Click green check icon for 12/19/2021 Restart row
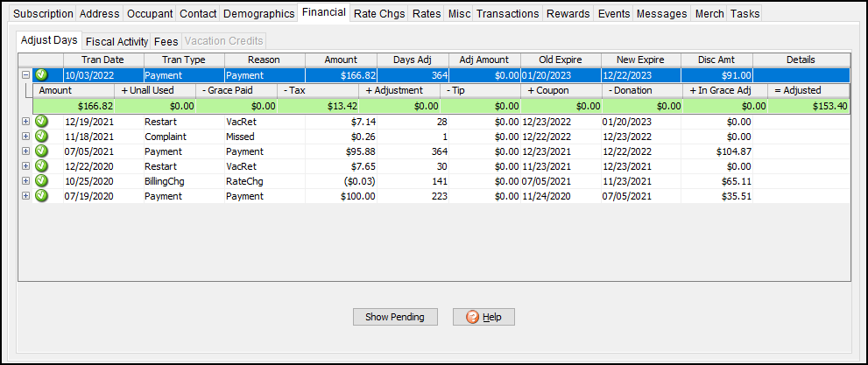Image resolution: width=868 pixels, height=365 pixels. point(40,122)
